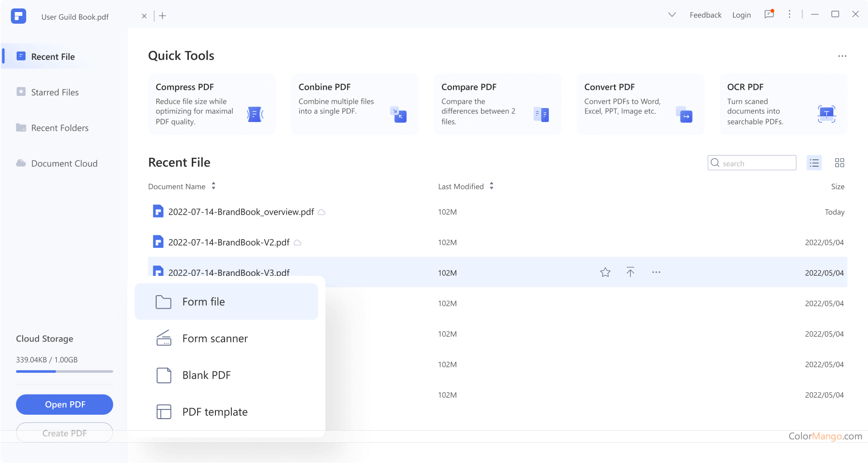Open the Compress PDF tool

(212, 104)
